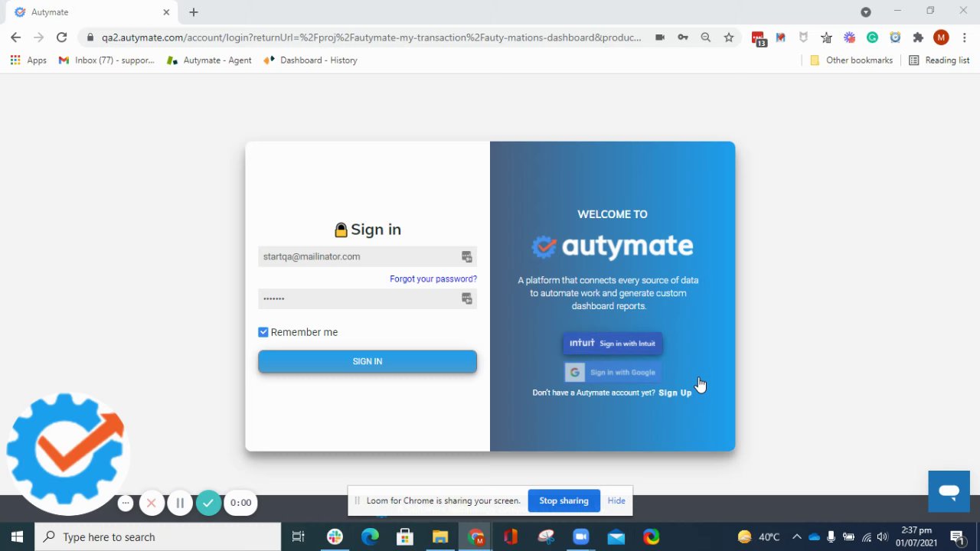Launch Microsoft Edge from taskbar

coord(370,537)
